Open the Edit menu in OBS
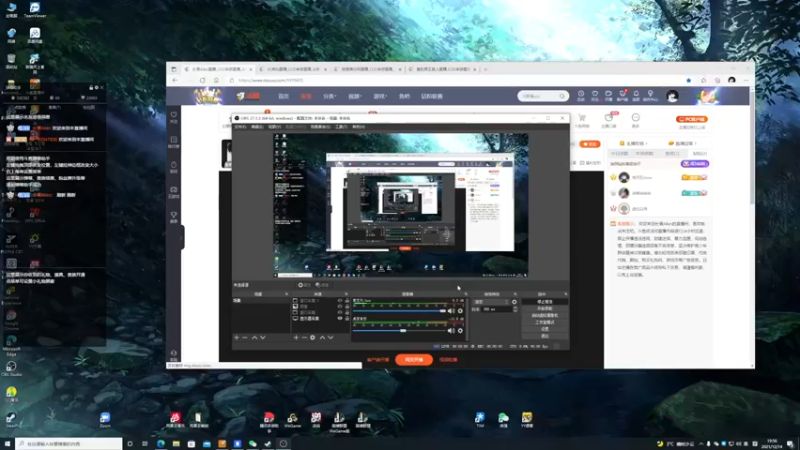Image resolution: width=800 pixels, height=450 pixels. click(x=257, y=127)
